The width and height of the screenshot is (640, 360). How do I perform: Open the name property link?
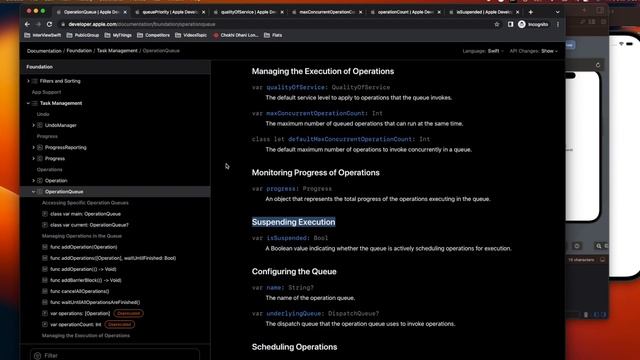[273, 288]
